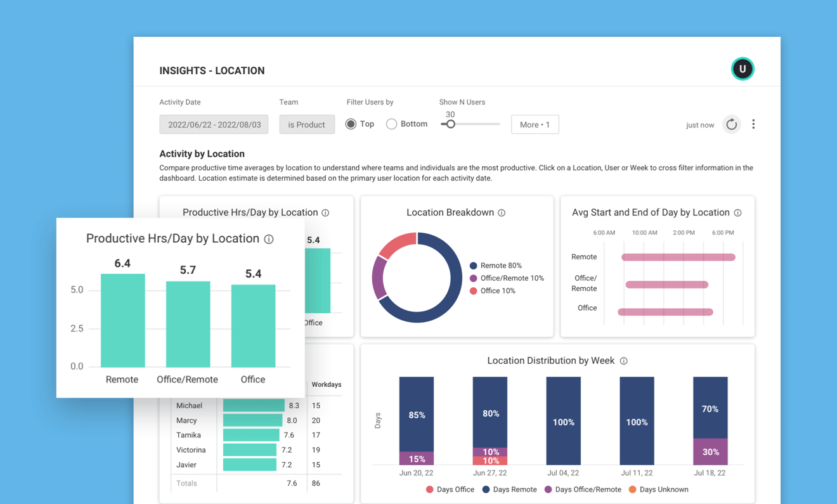Viewport: 837px width, 504px height.
Task: Click Michael's 8.3 productive hours bar
Action: click(x=254, y=405)
